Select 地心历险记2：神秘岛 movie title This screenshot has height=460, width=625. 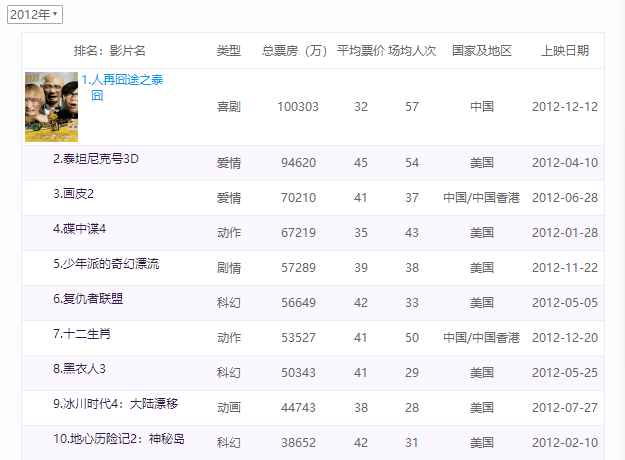[x=119, y=439]
